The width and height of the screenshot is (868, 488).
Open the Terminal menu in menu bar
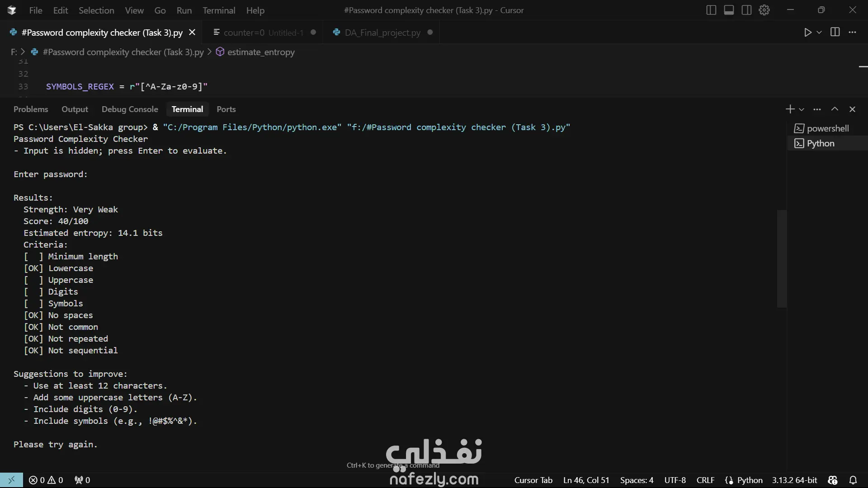[x=219, y=10]
